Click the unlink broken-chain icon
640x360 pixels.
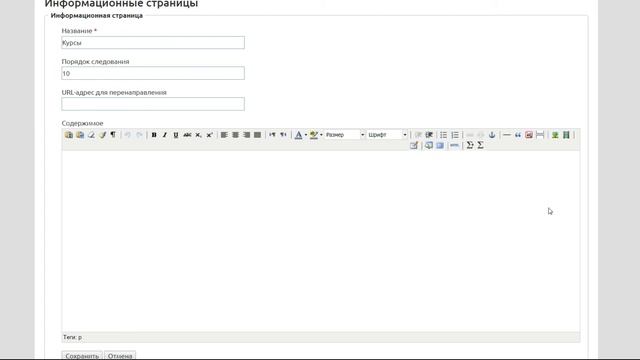[480, 135]
